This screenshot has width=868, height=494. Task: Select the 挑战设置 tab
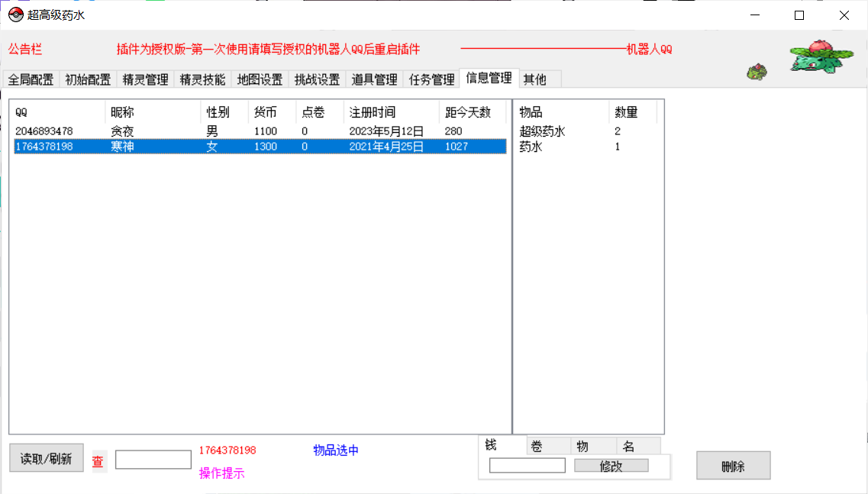tap(317, 79)
